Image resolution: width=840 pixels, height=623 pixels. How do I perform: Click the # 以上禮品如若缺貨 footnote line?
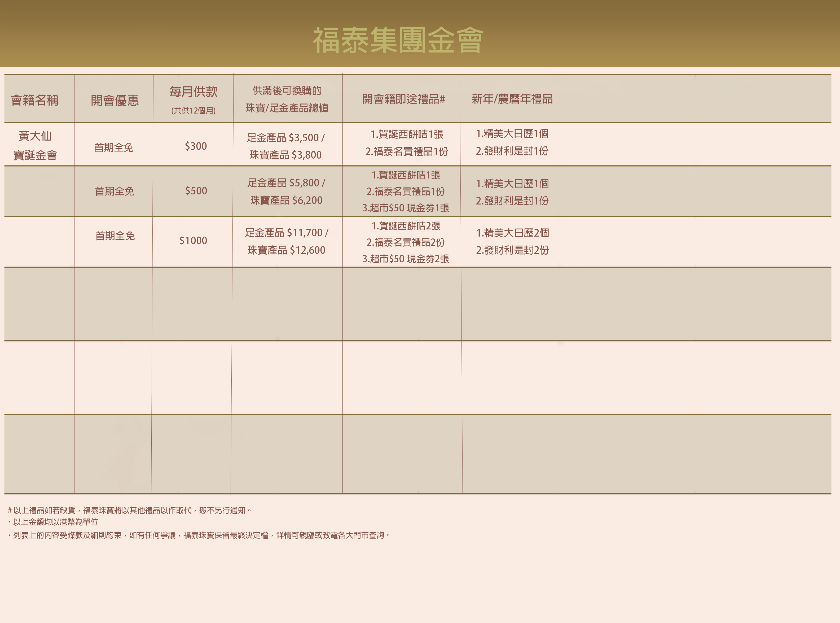pos(129,510)
